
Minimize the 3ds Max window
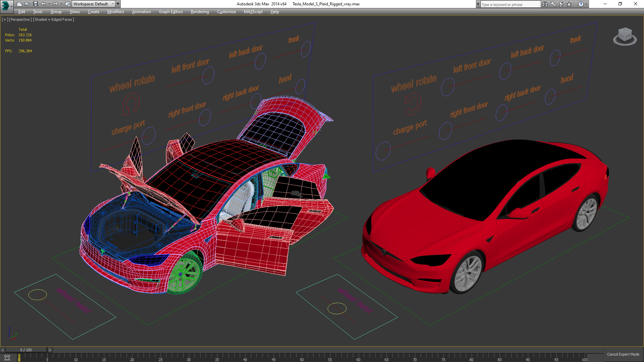[x=605, y=4]
